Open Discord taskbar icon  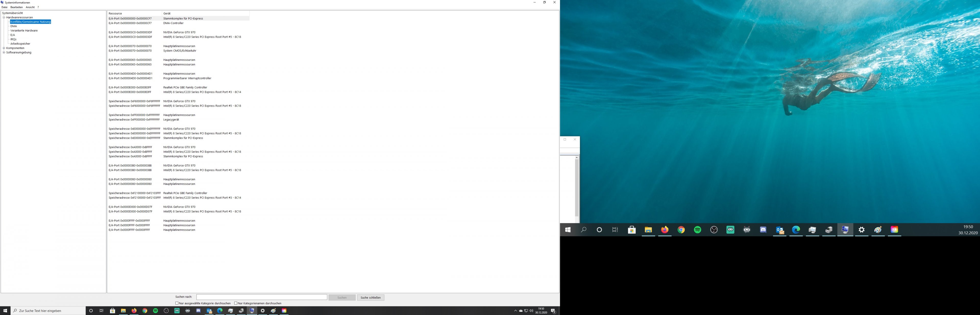tap(198, 310)
